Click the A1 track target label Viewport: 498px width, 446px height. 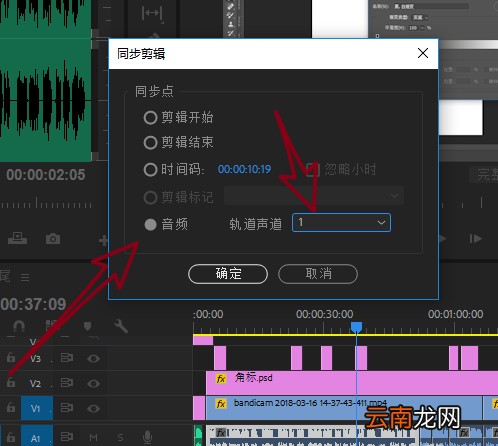(37, 436)
